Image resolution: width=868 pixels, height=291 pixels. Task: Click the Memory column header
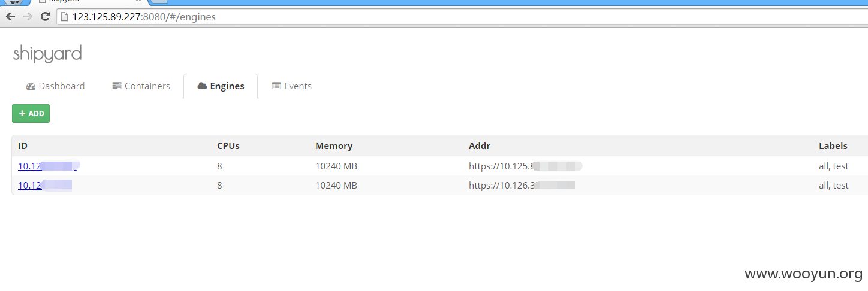[334, 145]
